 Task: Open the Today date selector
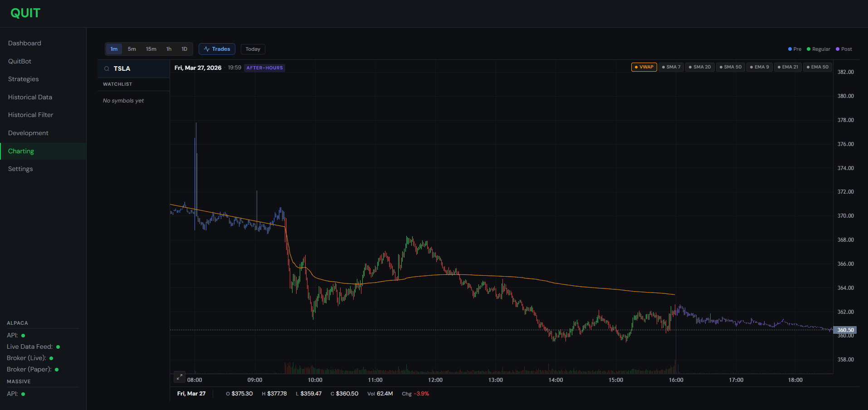click(253, 49)
